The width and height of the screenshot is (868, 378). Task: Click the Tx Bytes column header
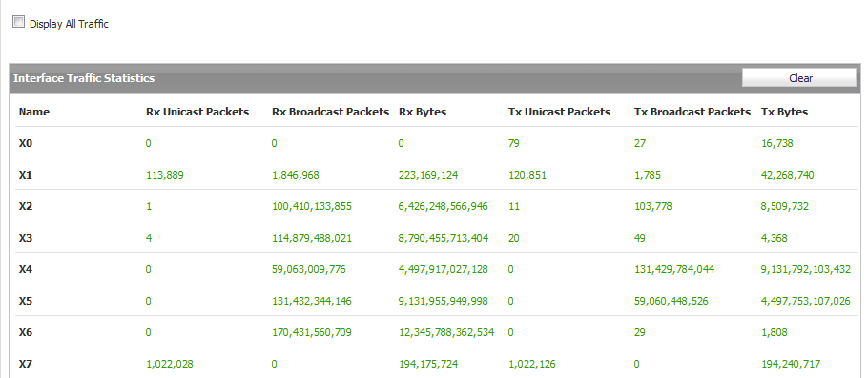784,112
